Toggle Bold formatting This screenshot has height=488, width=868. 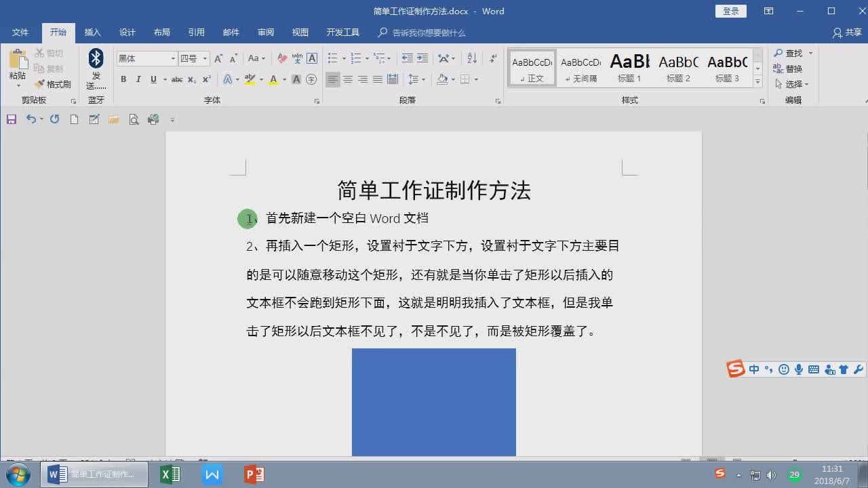123,79
